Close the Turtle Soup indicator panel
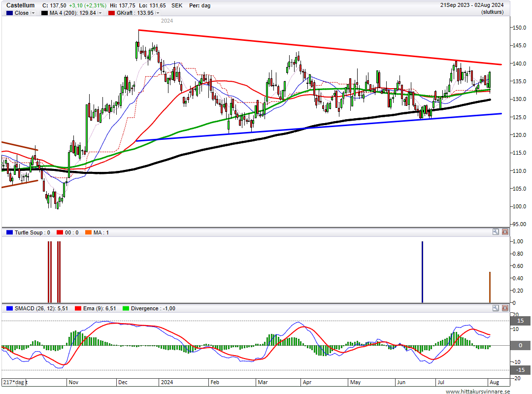This screenshot has width=532, height=394. (x=505, y=232)
